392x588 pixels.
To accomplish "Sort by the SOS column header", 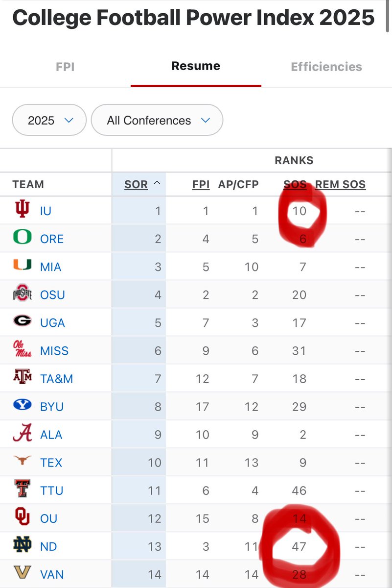I will [295, 185].
